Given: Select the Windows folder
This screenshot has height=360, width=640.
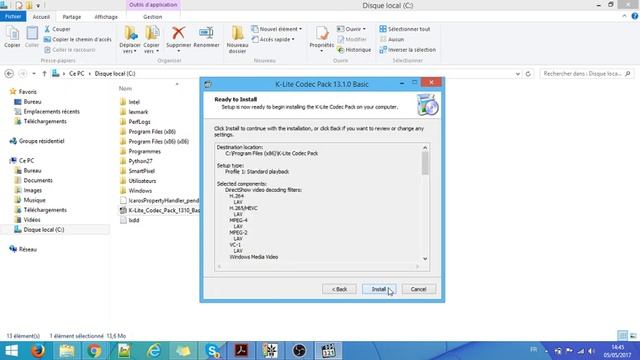Looking at the screenshot, I should click(140, 191).
